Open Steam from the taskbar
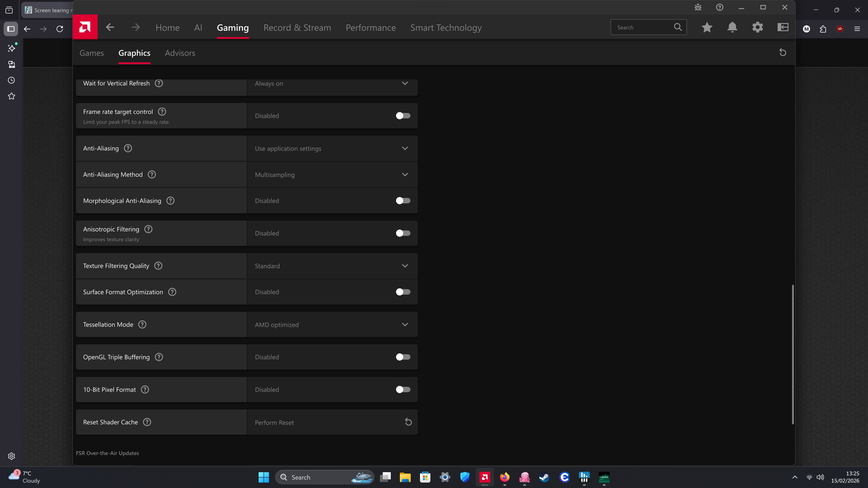 544,477
